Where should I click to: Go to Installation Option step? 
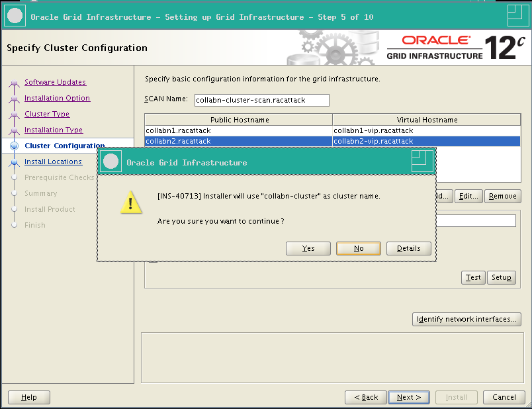tap(58, 98)
